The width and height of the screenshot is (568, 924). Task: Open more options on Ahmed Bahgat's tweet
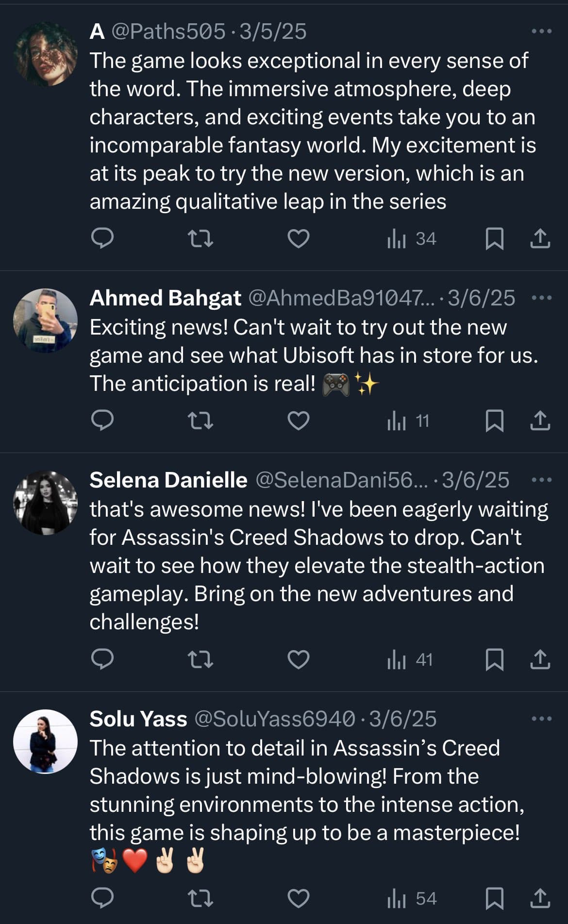point(541,298)
